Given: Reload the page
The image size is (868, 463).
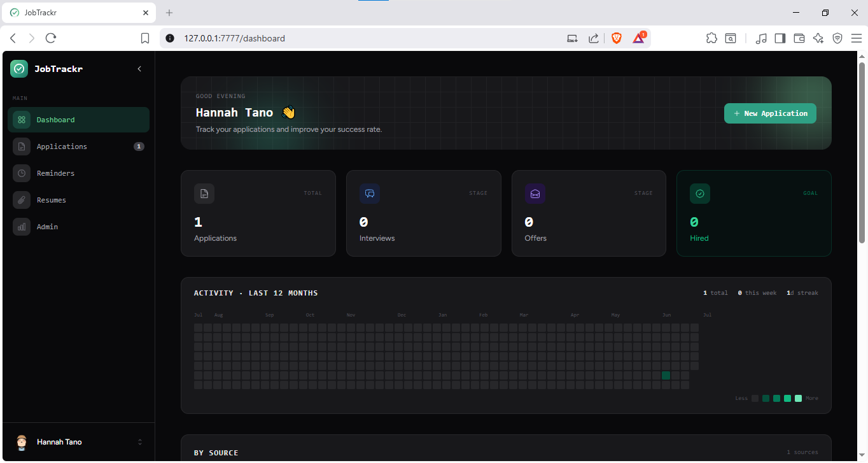Looking at the screenshot, I should [51, 38].
